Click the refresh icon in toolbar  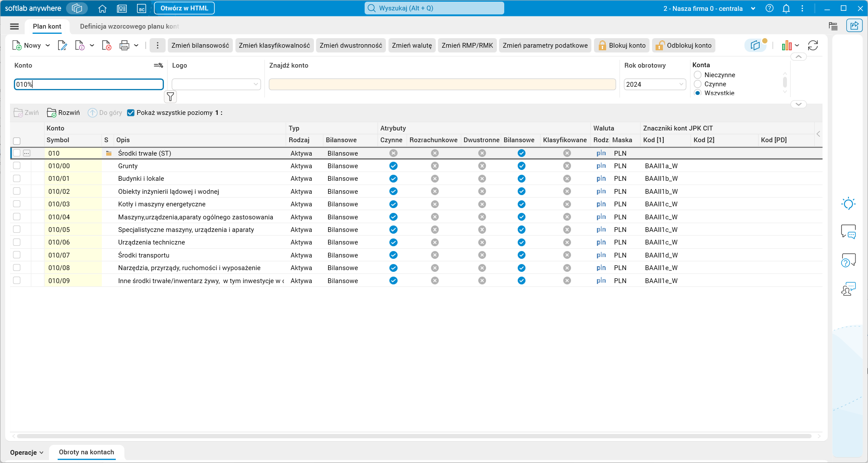(813, 46)
